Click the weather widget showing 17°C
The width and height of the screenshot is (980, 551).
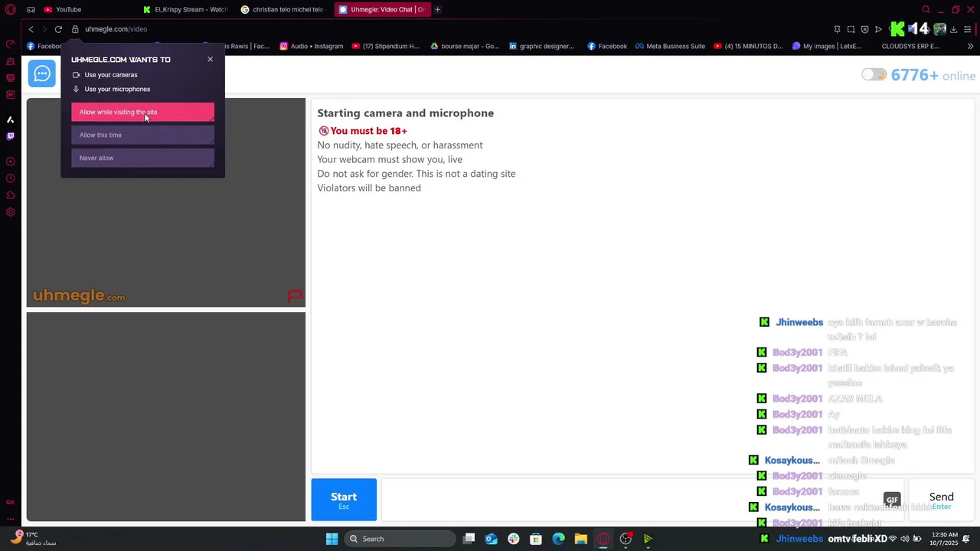33,539
